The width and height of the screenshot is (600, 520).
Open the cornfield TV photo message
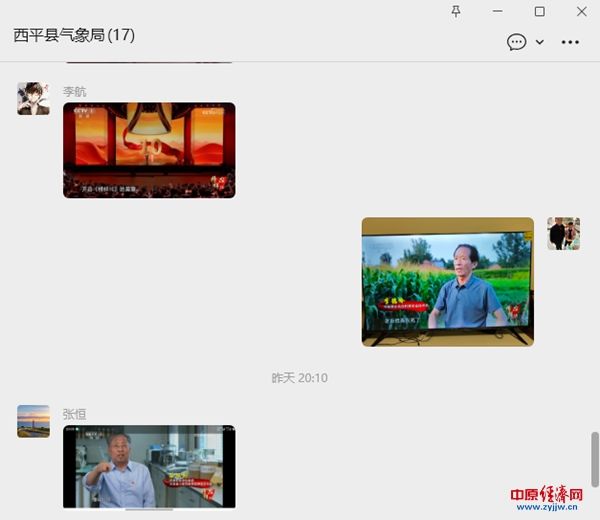[x=447, y=282]
